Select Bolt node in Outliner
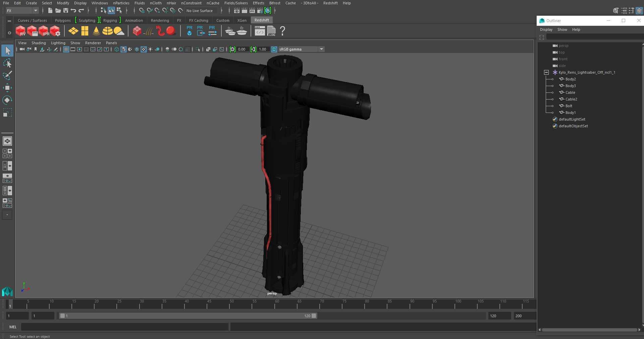The image size is (644, 339). [569, 106]
